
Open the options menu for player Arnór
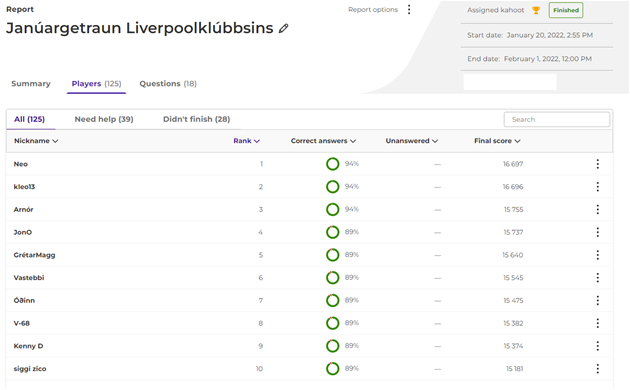coord(597,209)
